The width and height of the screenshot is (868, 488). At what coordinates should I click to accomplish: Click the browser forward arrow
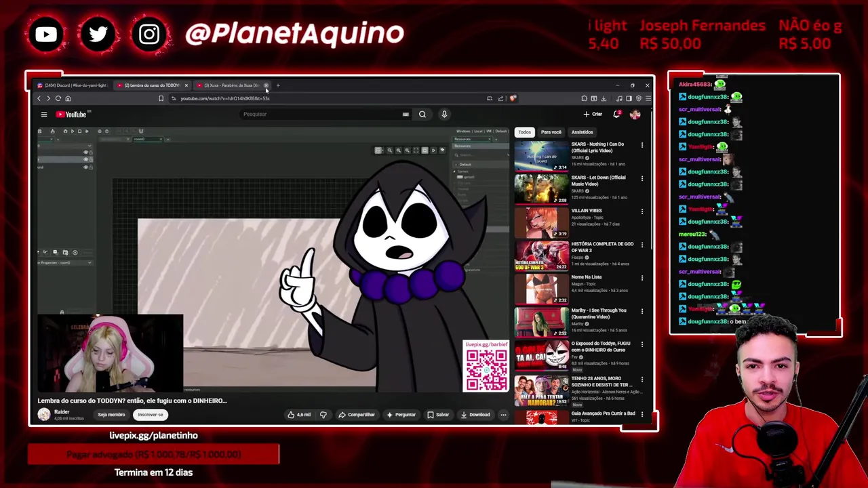click(x=48, y=99)
